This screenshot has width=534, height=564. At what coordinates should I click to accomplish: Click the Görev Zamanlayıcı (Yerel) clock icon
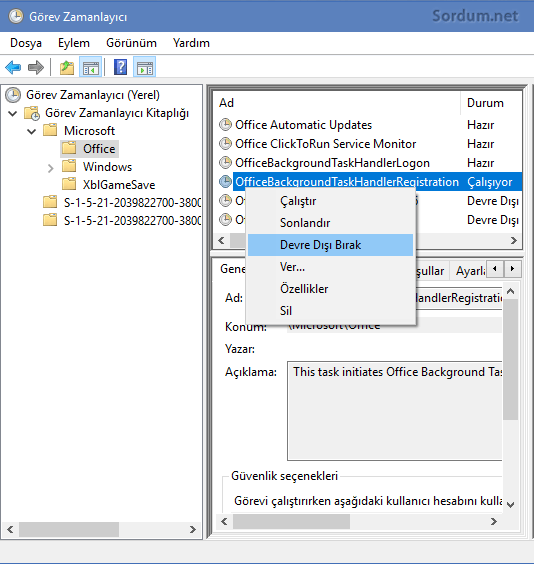pos(13,95)
